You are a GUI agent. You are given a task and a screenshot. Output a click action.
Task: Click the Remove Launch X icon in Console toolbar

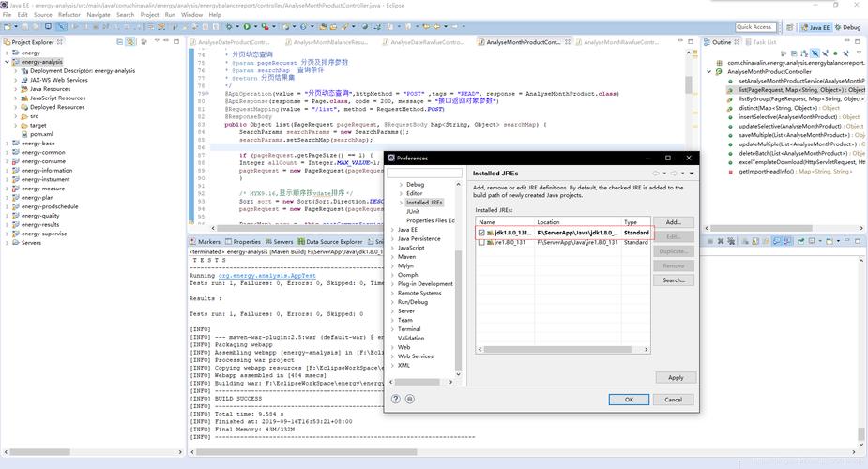point(721,241)
